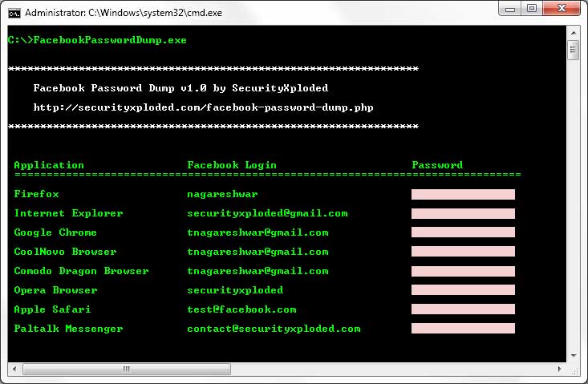Screen dimensions: 588x384
Task: Click the FacebookPasswordDump.exe command text
Action: (110, 40)
